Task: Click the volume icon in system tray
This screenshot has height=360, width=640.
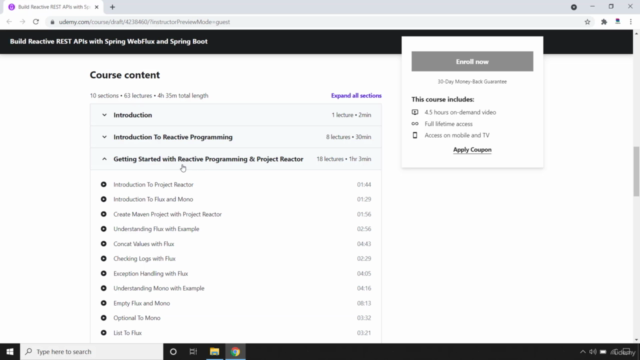Action: (593, 352)
